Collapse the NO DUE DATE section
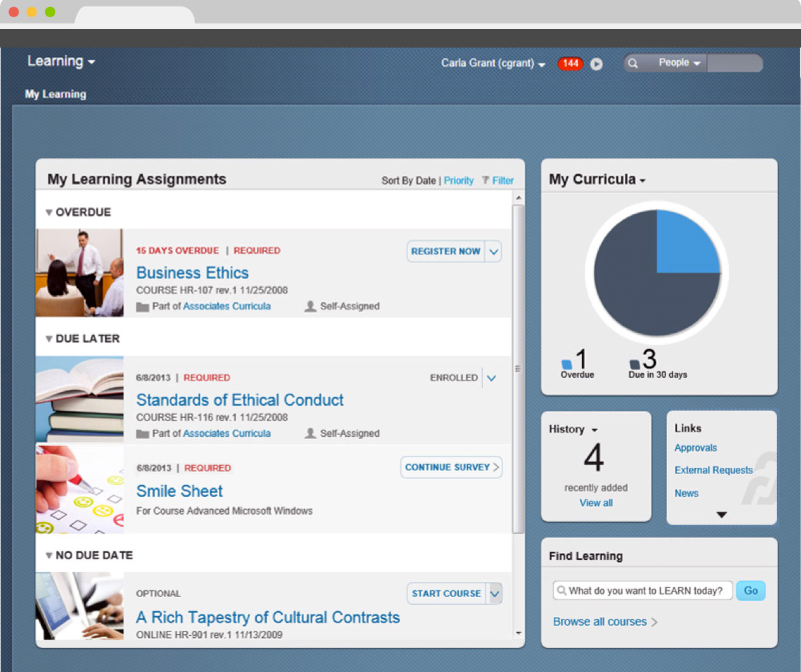Screen dimensions: 801x672 pyautogui.click(x=49, y=555)
